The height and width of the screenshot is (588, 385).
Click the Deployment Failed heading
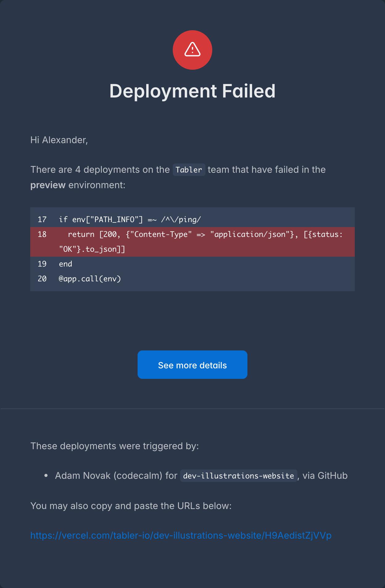click(192, 91)
